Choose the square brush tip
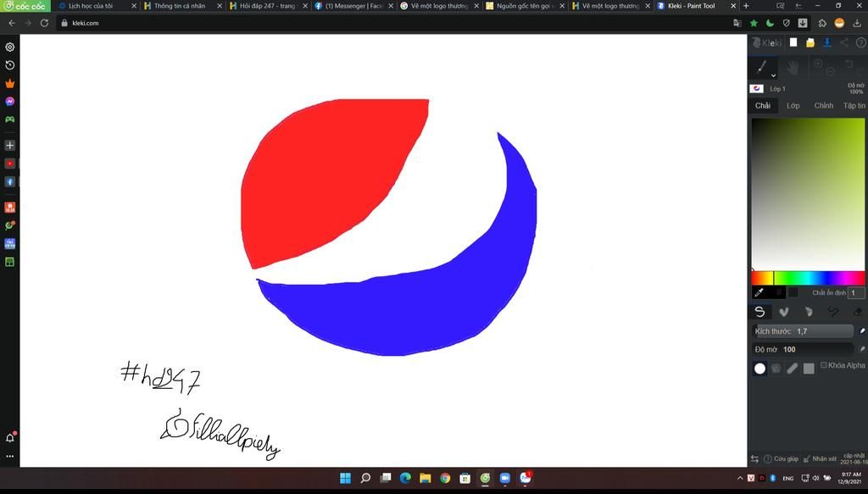This screenshot has width=868, height=494. pos(809,369)
